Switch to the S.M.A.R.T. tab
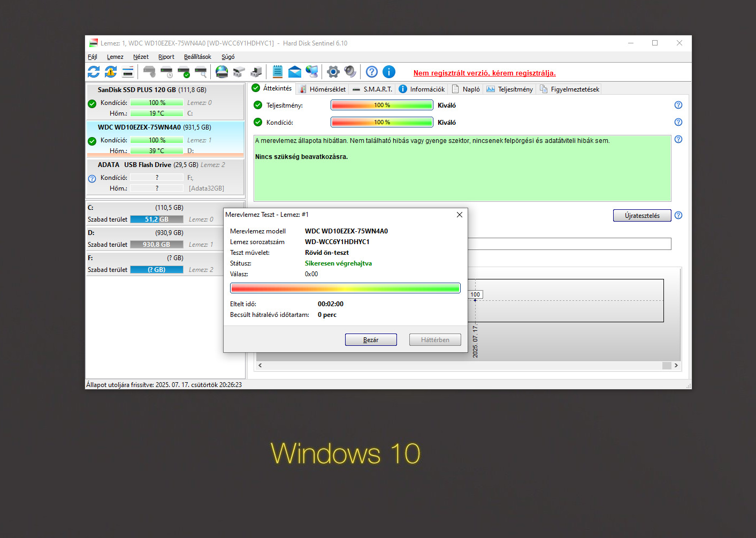 [372, 89]
